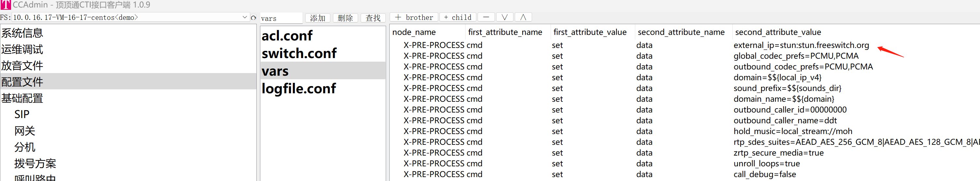Select acl.conf in the file list

323,36
